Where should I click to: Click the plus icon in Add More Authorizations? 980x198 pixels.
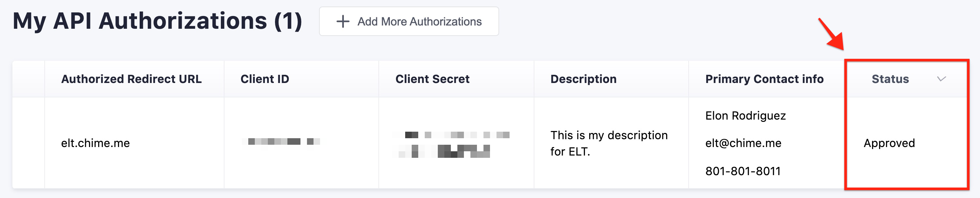(343, 21)
